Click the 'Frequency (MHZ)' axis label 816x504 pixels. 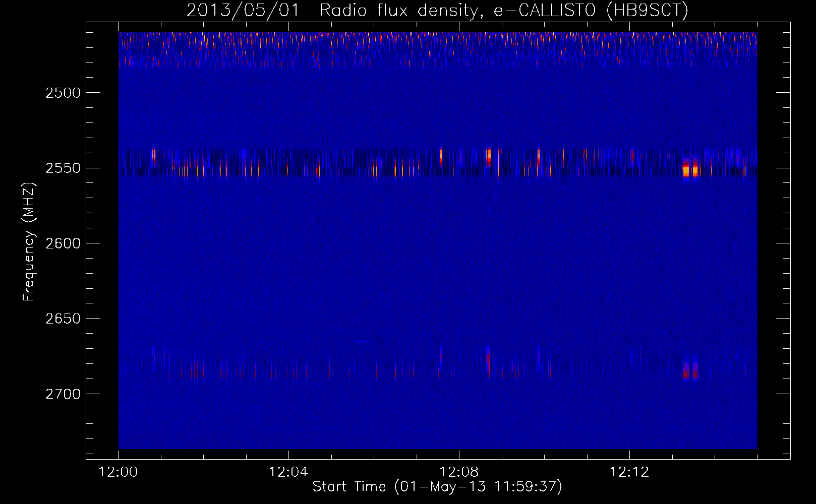(x=29, y=242)
